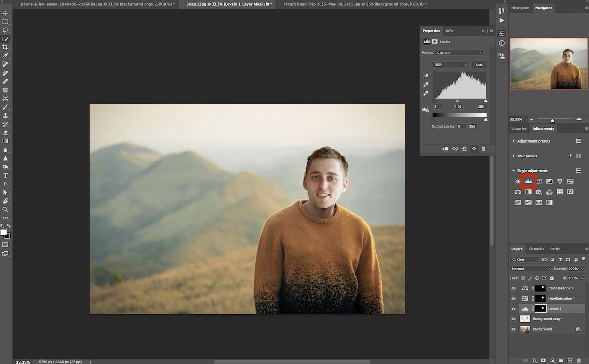
Task: Add a Curves adjustment layer
Action: click(539, 181)
